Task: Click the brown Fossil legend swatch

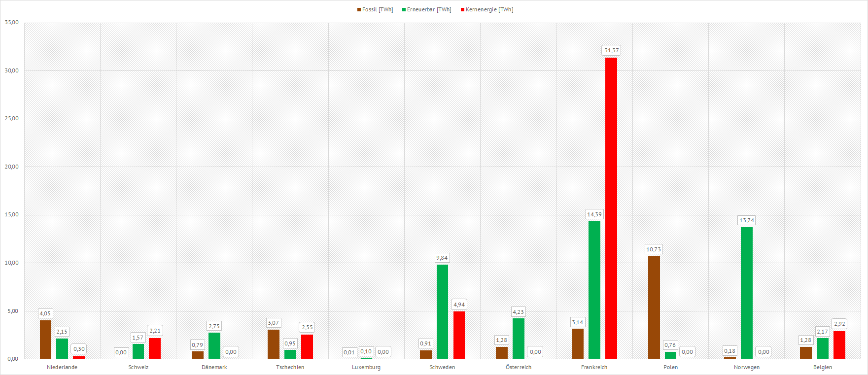Action: [359, 10]
